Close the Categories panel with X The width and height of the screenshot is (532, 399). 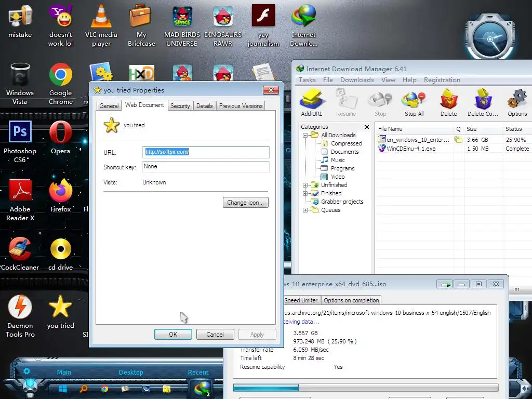pos(366,127)
